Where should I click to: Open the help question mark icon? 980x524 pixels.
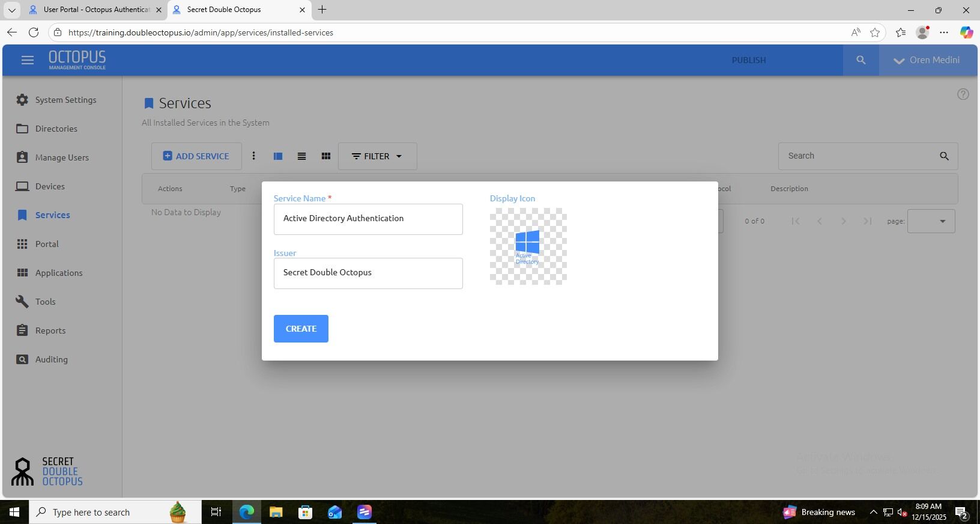click(x=963, y=94)
